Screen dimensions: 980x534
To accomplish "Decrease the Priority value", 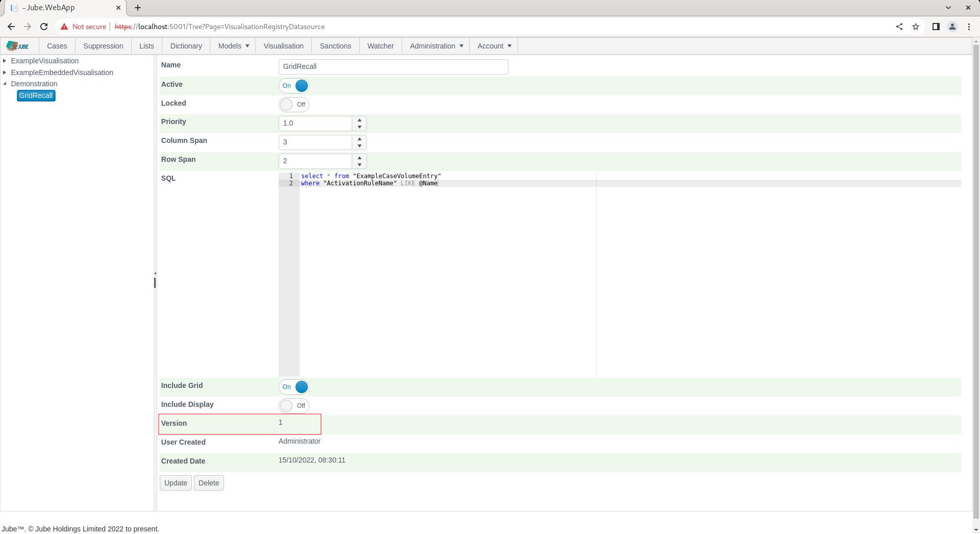I will (360, 127).
